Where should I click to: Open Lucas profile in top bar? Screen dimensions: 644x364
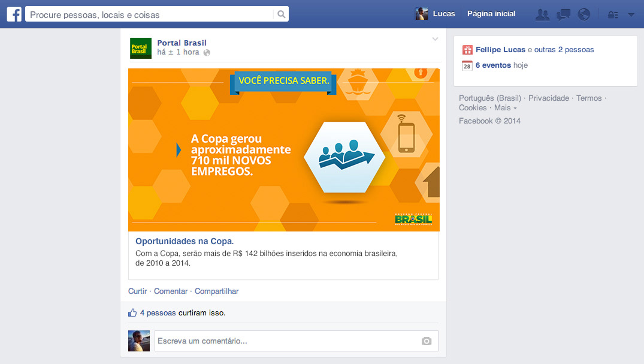(436, 14)
